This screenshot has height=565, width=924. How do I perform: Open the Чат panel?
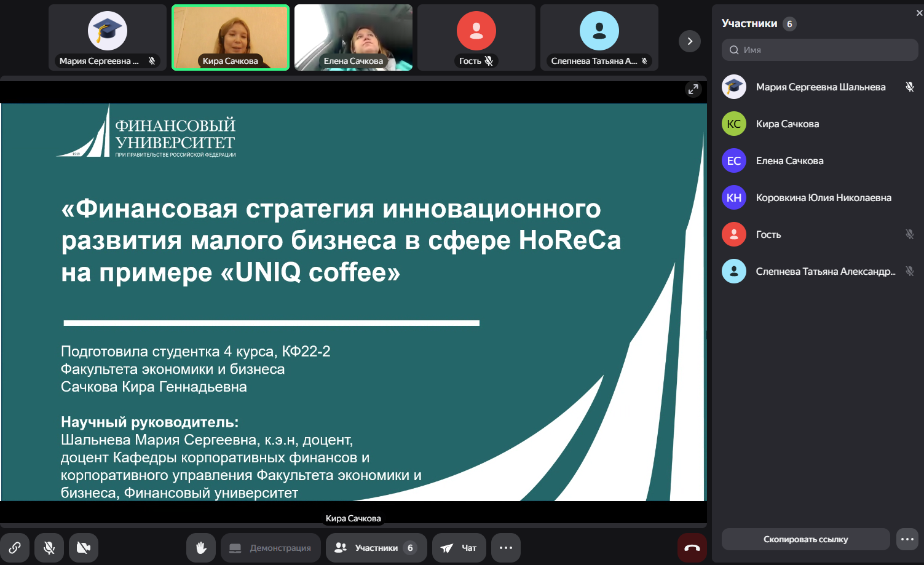click(459, 548)
